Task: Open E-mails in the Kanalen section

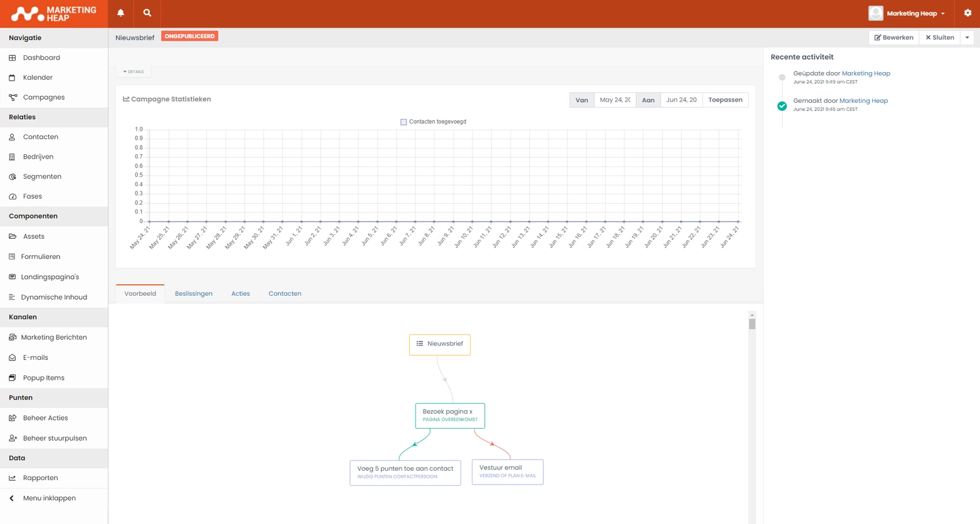Action: tap(35, 357)
